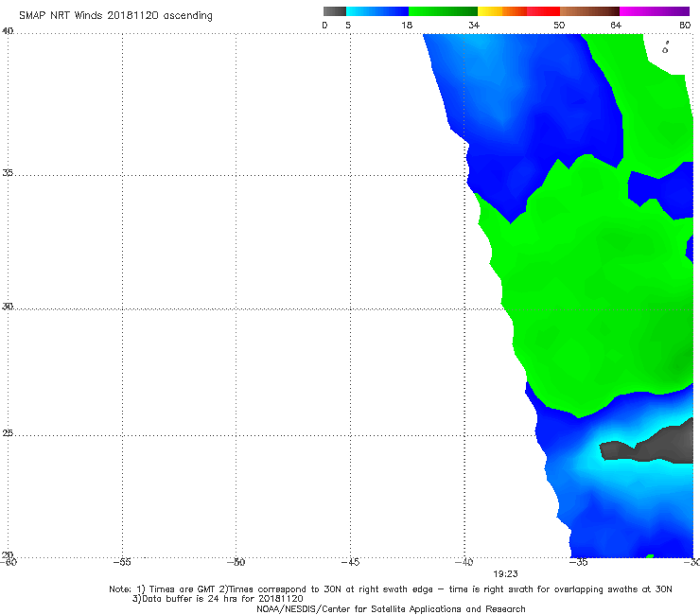Click the '50' label under the color bar
The width and height of the screenshot is (700, 615).
[x=559, y=25]
